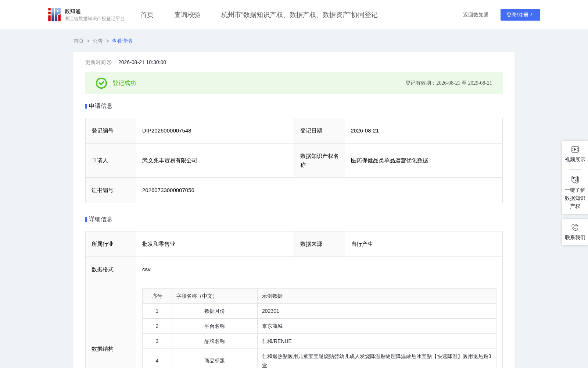This screenshot has height=368, width=588.
Task: Click the 登记有效期 date range text
Action: click(449, 83)
